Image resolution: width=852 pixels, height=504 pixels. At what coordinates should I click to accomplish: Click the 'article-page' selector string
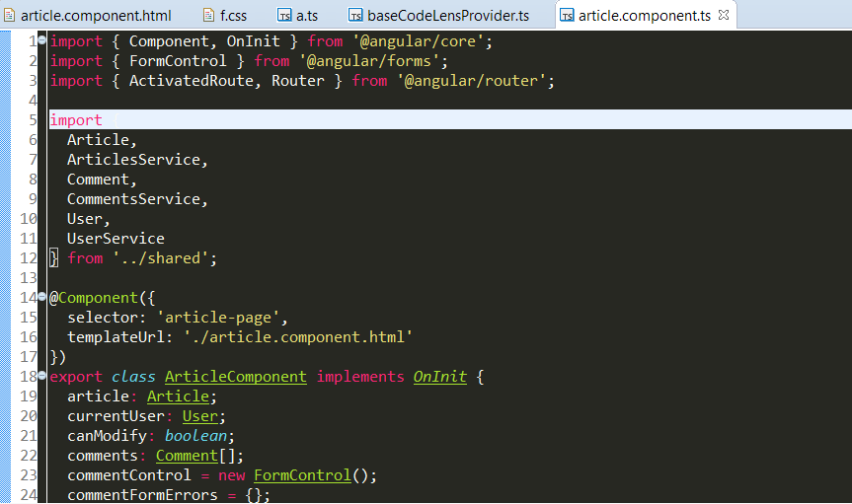[218, 318]
